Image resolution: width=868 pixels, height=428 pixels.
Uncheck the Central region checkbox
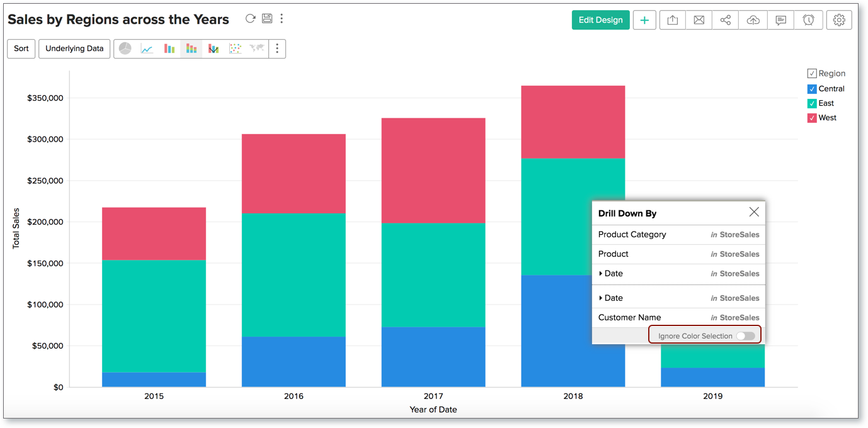click(x=812, y=89)
